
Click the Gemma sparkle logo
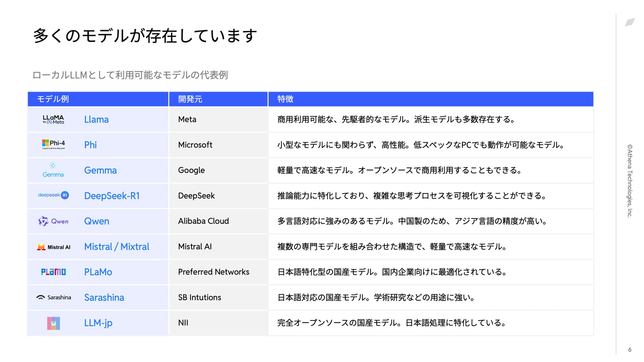(53, 170)
